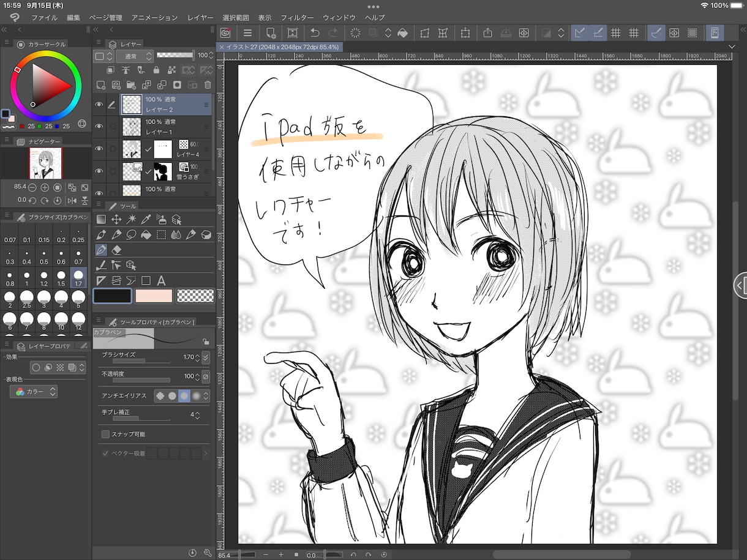Select the peach sub color swatch
Screen dimensions: 747x560
coord(154,296)
